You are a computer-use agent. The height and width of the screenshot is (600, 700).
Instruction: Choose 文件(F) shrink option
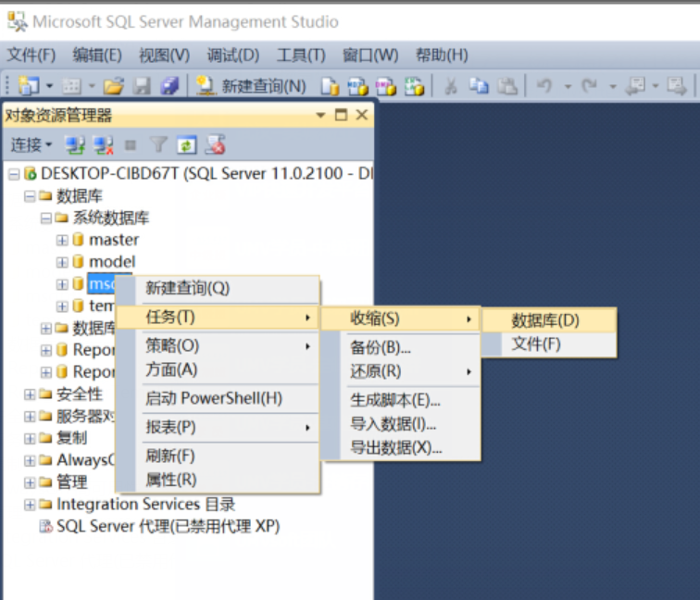[550, 344]
